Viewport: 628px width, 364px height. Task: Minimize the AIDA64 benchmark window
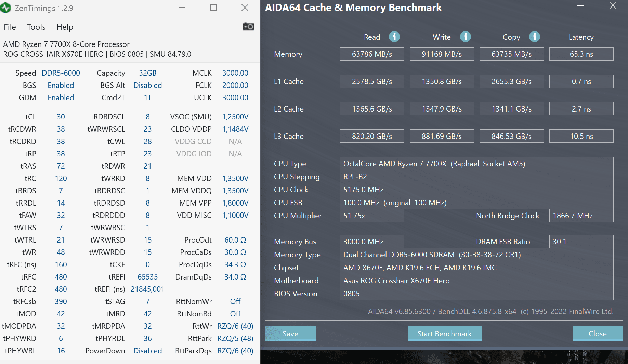(580, 6)
